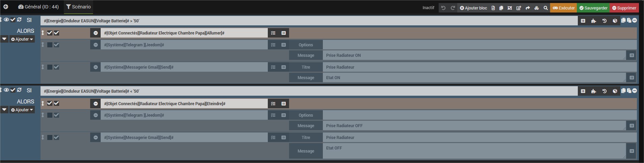Screen dimensions: 644x163
Task: Click the undo arrow in top toolbar
Action: (443, 8)
